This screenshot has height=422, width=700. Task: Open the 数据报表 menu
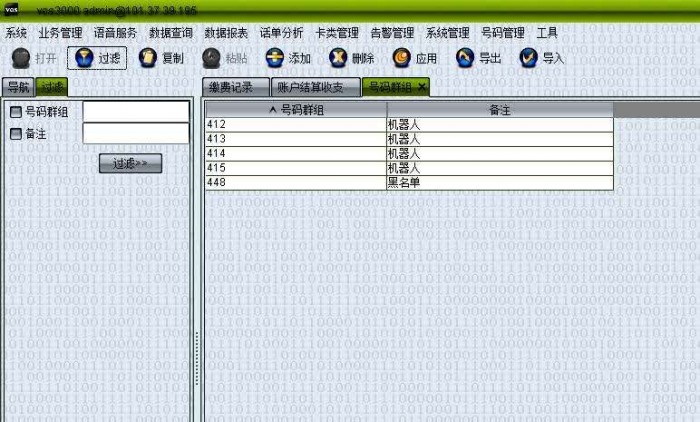click(226, 33)
